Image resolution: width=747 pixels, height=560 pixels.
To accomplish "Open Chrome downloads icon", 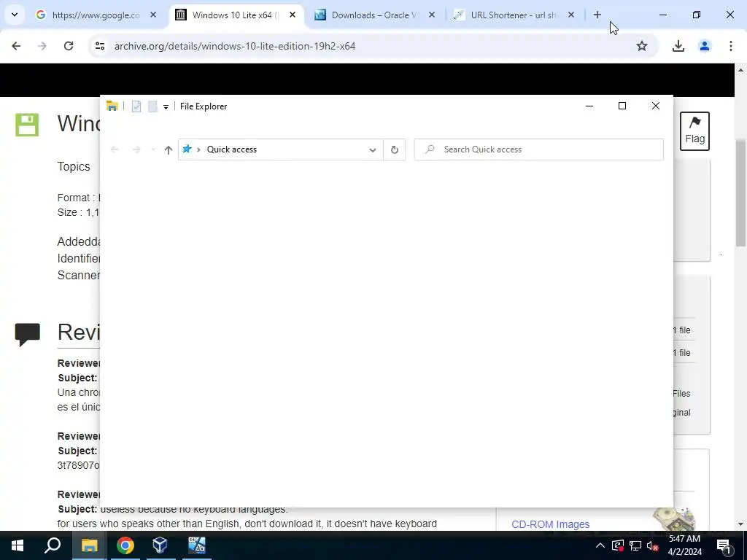I will pyautogui.click(x=678, y=46).
